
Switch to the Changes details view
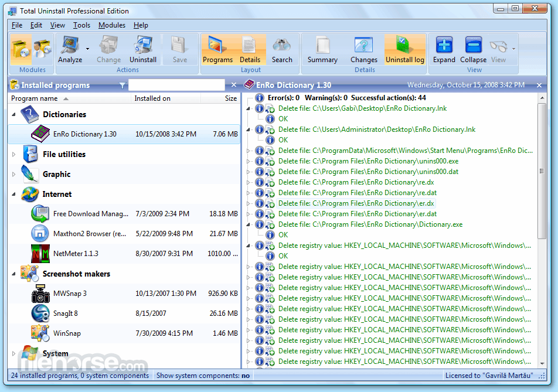[x=363, y=49]
